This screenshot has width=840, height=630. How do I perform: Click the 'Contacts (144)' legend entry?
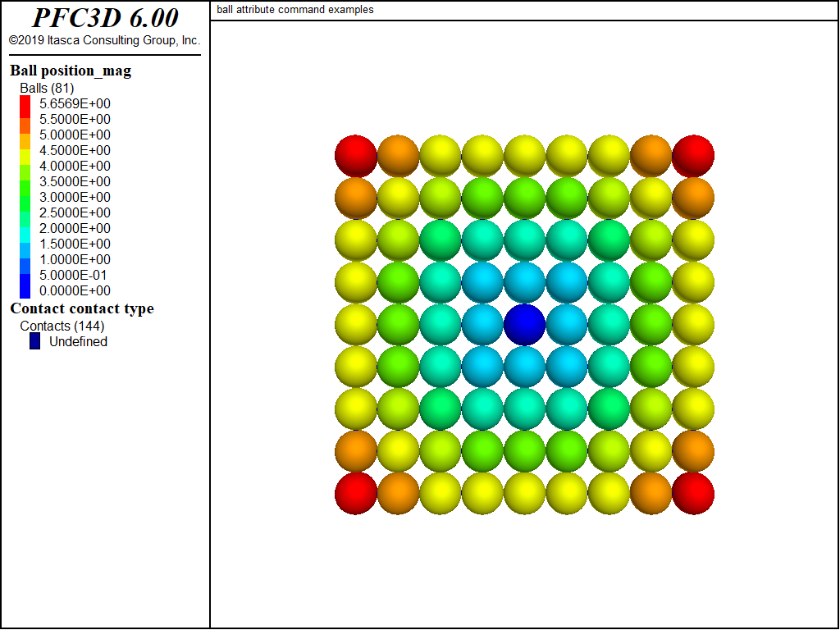[x=62, y=326]
